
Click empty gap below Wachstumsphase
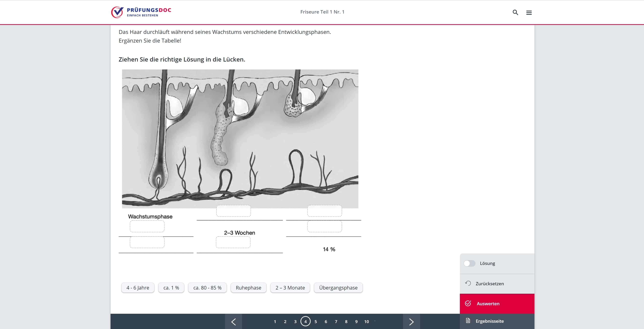pos(147,226)
